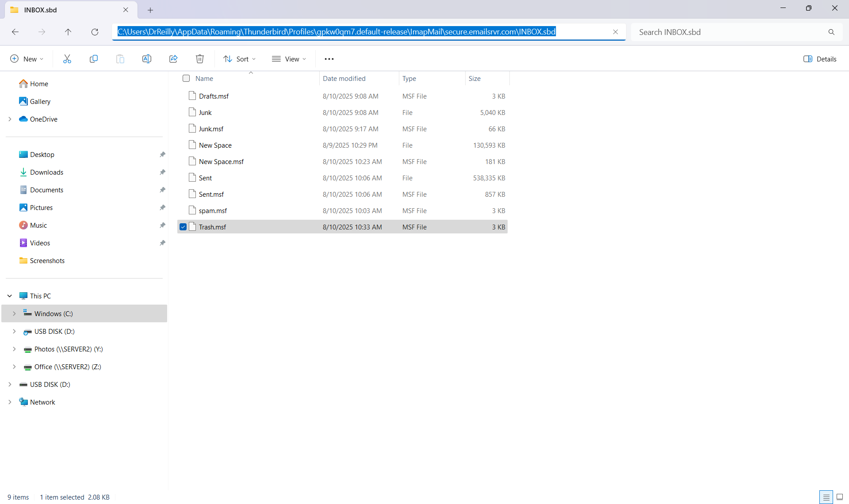Toggle the Details pane
This screenshot has height=504, width=849.
point(820,59)
